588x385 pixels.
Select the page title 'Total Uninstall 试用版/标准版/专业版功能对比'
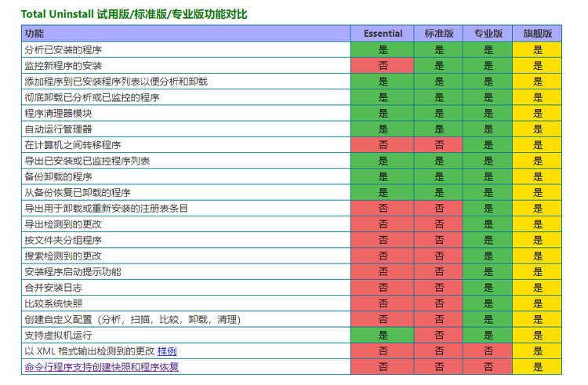134,14
